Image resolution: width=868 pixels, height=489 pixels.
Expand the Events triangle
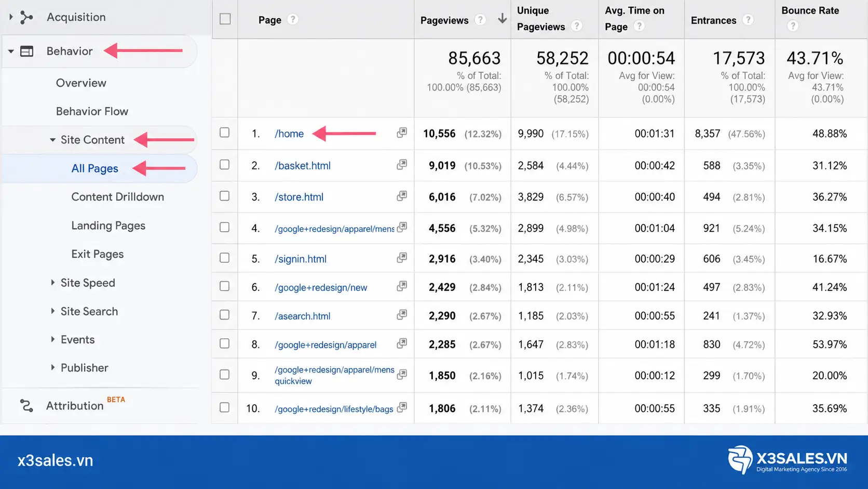52,339
